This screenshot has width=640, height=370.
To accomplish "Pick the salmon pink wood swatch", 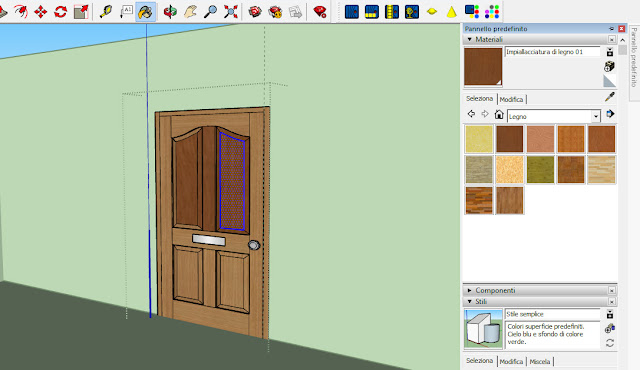I will tap(540, 139).
